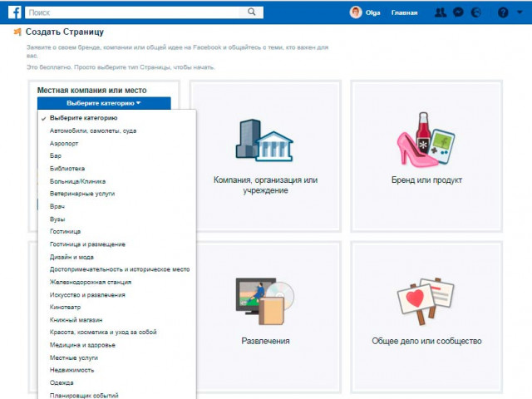Click Olga's profile avatar
532x399 pixels.
pyautogui.click(x=357, y=12)
